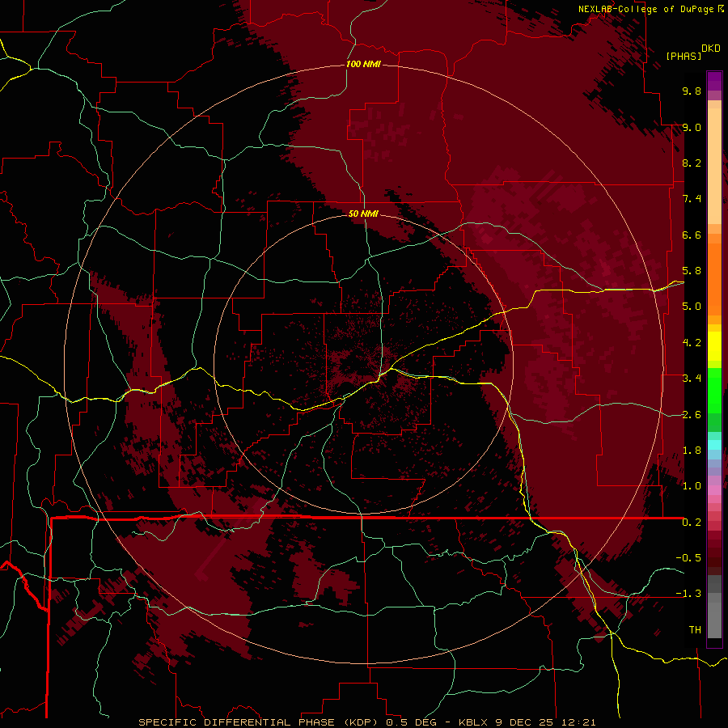Click the 9.8 color scale value

tap(692, 91)
